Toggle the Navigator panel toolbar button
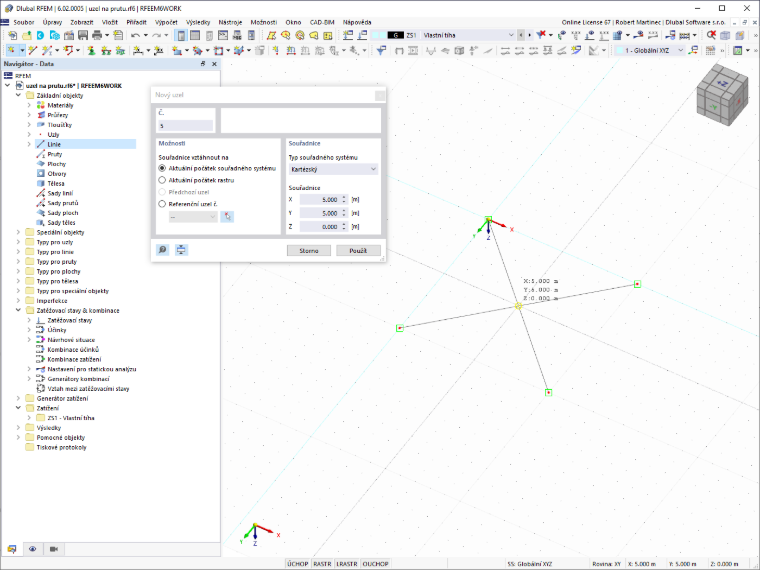 tap(181, 35)
